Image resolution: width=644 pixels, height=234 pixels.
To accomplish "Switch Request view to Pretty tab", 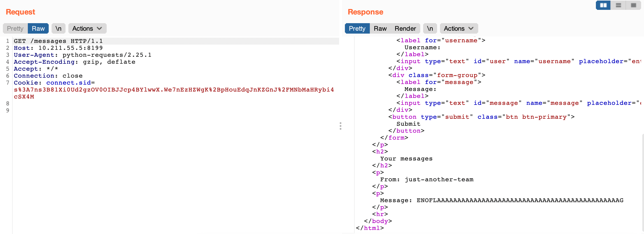I will [x=15, y=28].
